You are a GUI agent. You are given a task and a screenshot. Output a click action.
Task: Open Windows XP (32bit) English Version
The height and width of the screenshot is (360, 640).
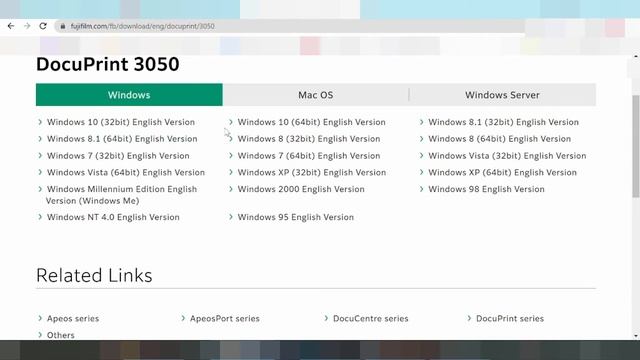[x=312, y=173]
